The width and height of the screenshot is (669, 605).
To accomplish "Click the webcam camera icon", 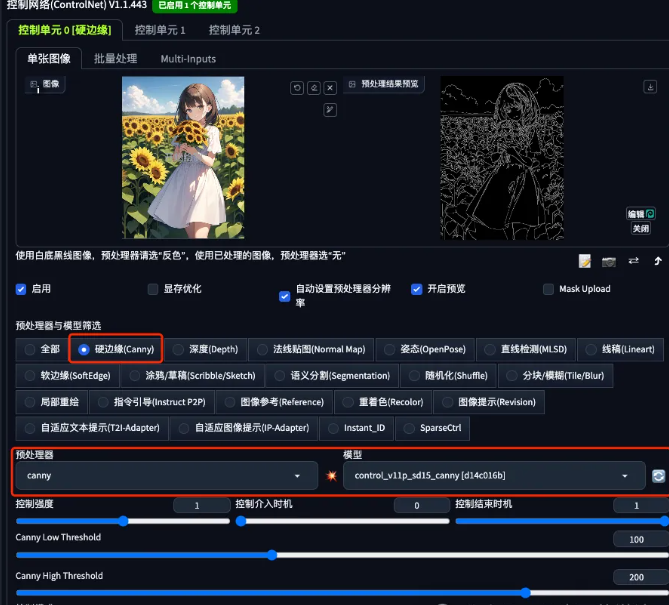I will (609, 261).
